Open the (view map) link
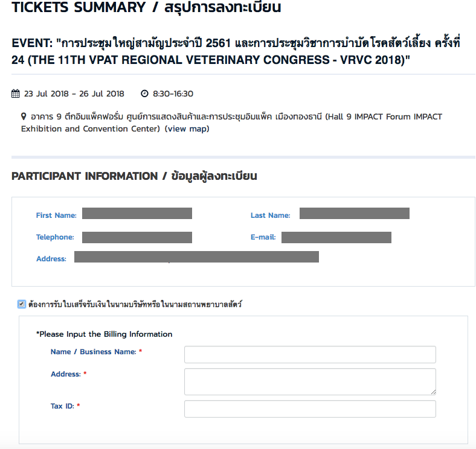Viewport: 476px width, 449px height. point(187,129)
